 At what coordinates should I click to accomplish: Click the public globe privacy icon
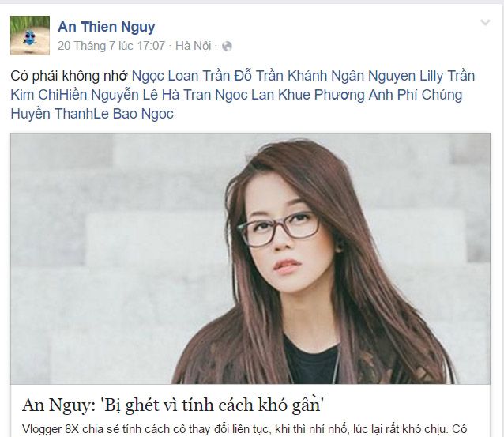point(227,47)
